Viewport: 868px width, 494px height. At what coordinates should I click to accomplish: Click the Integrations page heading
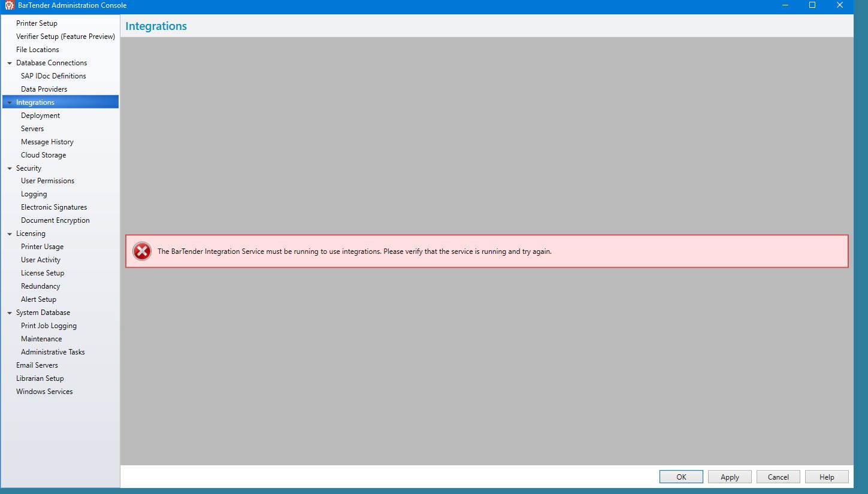tap(156, 26)
